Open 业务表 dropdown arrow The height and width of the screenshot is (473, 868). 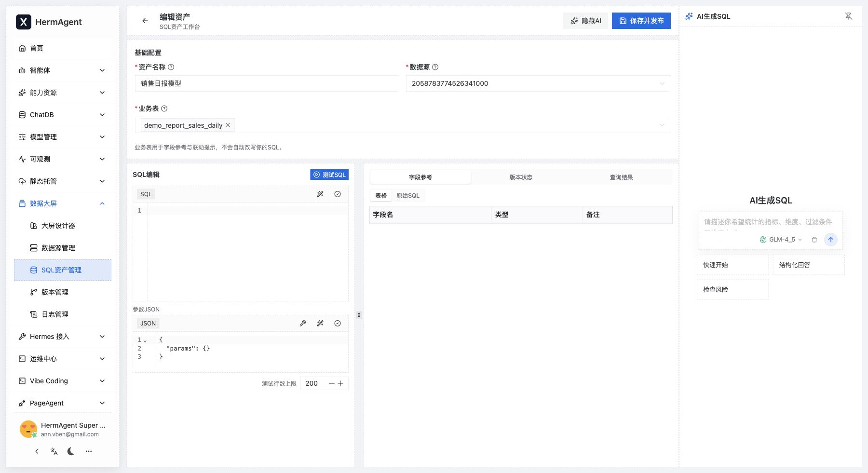[x=662, y=125]
